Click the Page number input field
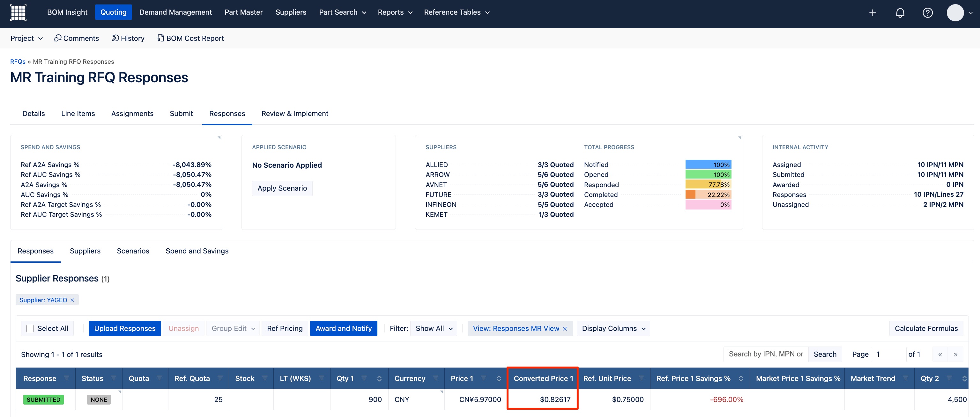 (x=888, y=354)
